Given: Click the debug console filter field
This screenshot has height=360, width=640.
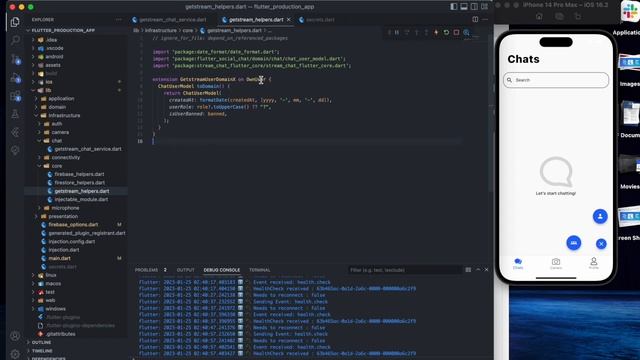Looking at the screenshot, I should point(404,270).
